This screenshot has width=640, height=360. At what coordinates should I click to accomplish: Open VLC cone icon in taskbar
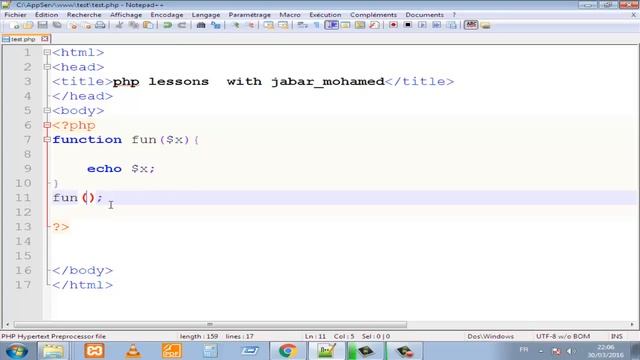pos(133,351)
